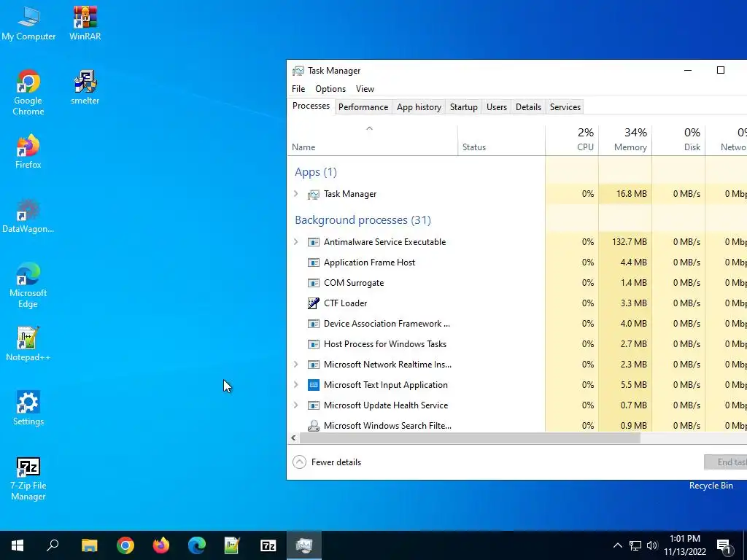
Task: Launch Edge from the taskbar
Action: coord(197,545)
